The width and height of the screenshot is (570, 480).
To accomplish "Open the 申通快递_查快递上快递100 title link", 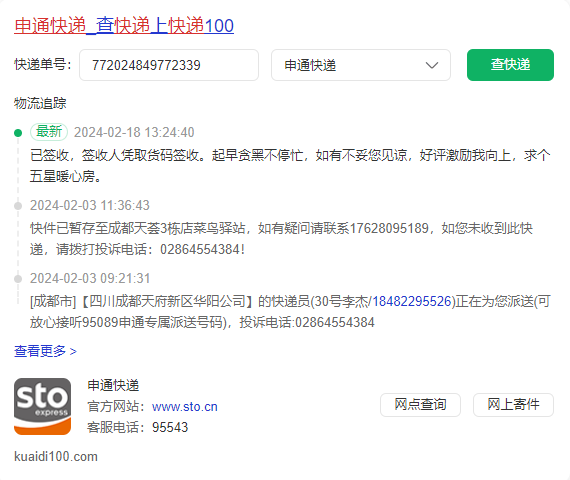I will pyautogui.click(x=124, y=26).
